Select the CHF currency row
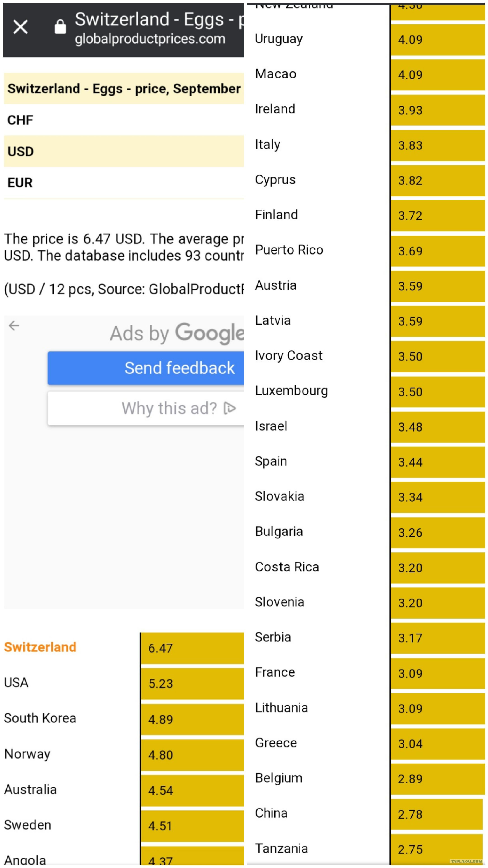Viewport: 488px width, 868px height. (124, 120)
